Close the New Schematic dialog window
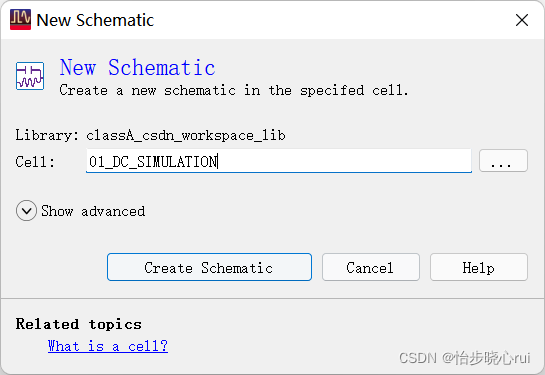This screenshot has height=375, width=545. 522,20
